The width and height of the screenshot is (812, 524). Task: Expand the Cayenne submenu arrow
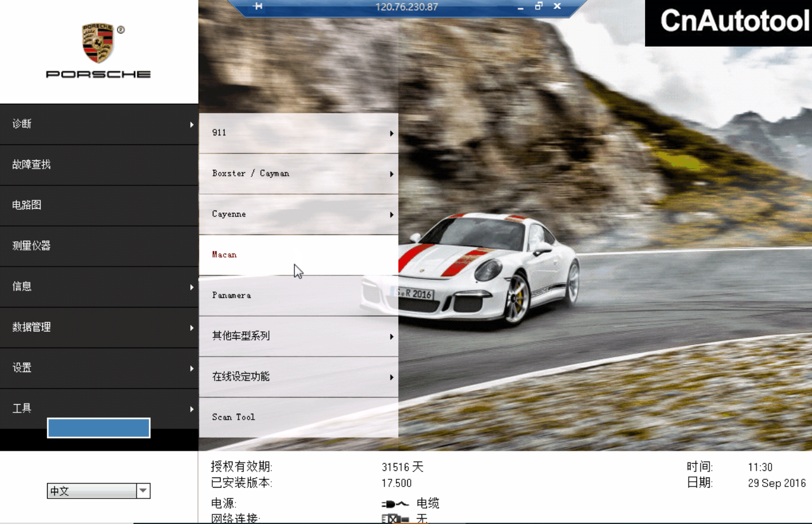tap(392, 215)
